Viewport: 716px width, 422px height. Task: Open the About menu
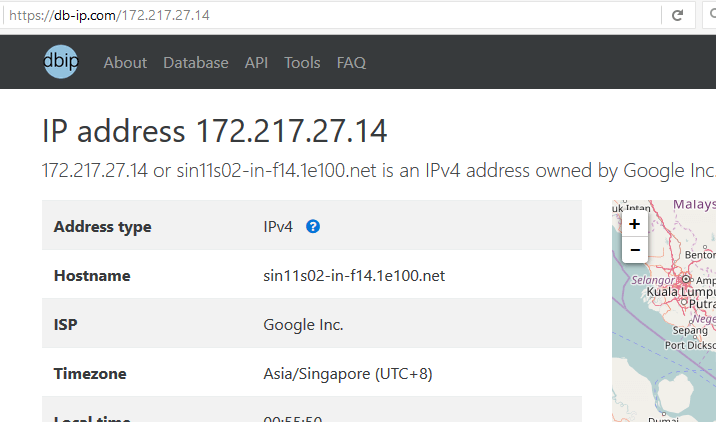point(125,63)
